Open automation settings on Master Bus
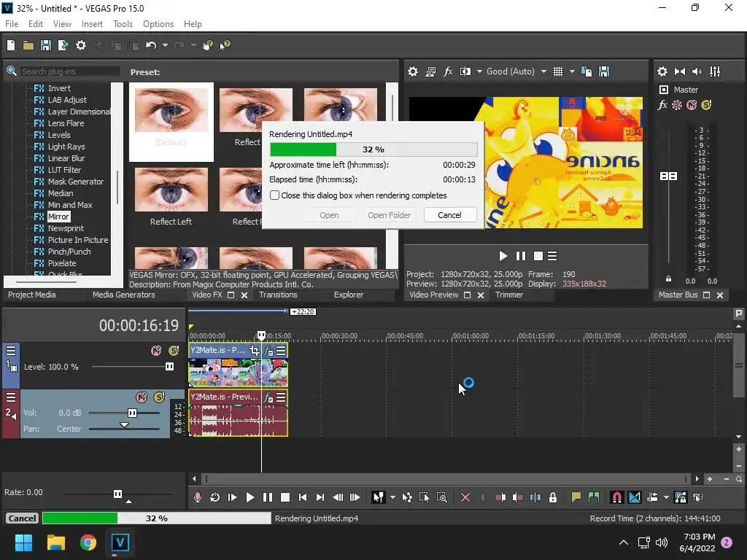747x560 pixels. tap(677, 105)
